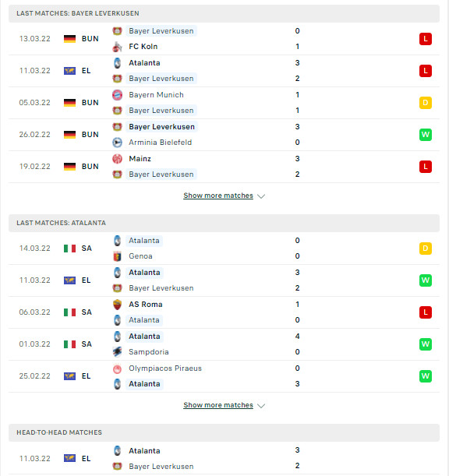449x476 pixels.
Task: Click the FC Koln club crest icon
Action: point(117,47)
